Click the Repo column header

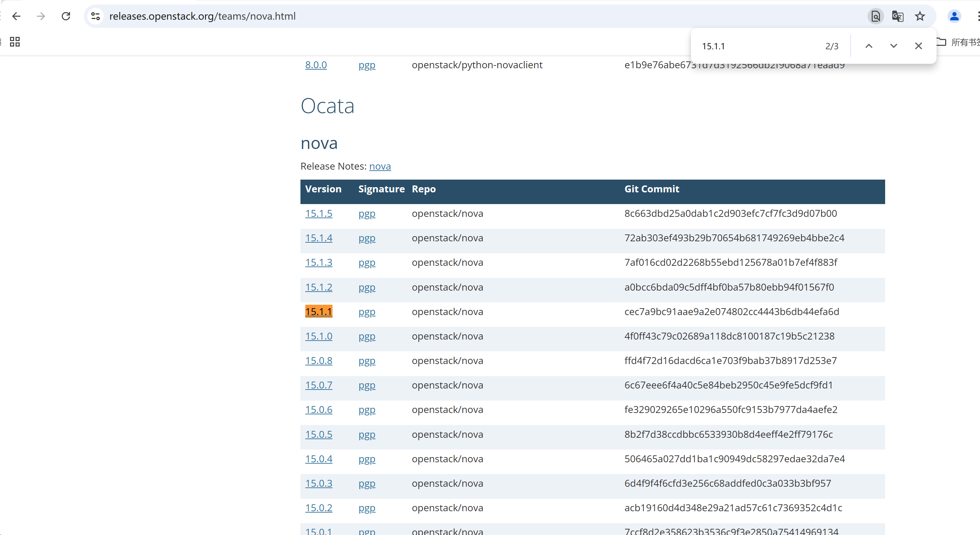coord(424,189)
